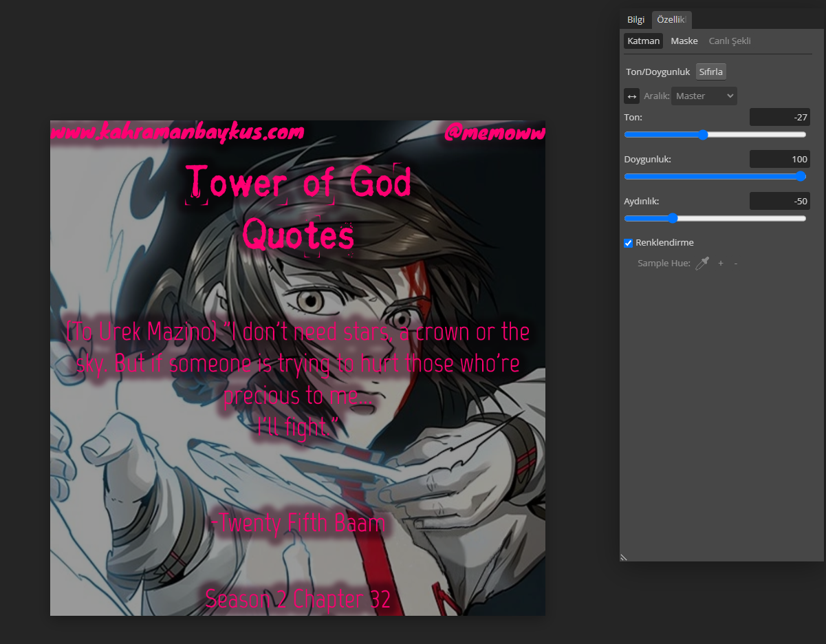
Task: Click the Aydınlık slider handle
Action: 673,218
